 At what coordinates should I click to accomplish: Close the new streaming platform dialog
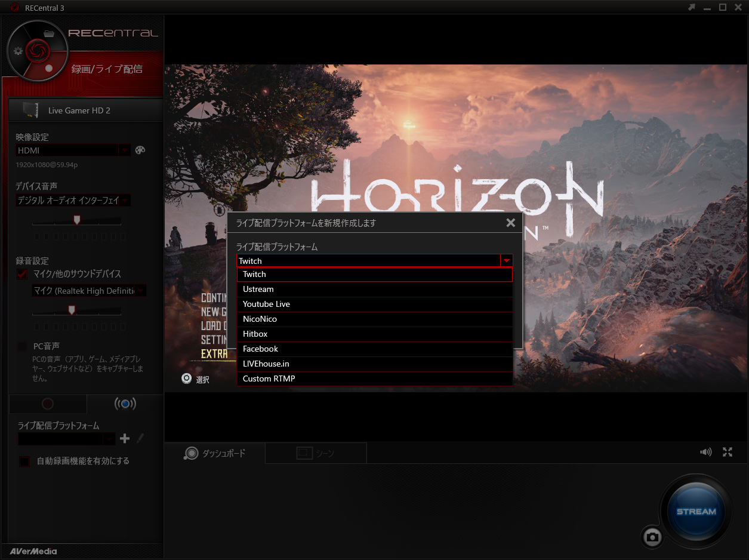click(510, 223)
